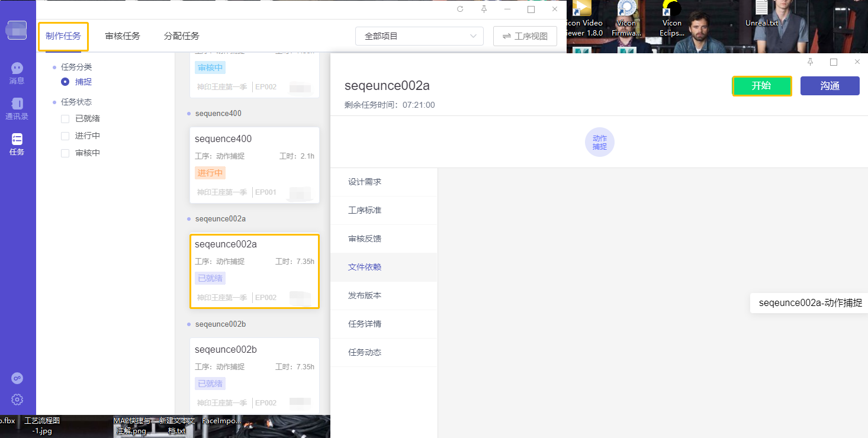Open the 设计需求 section

[365, 182]
